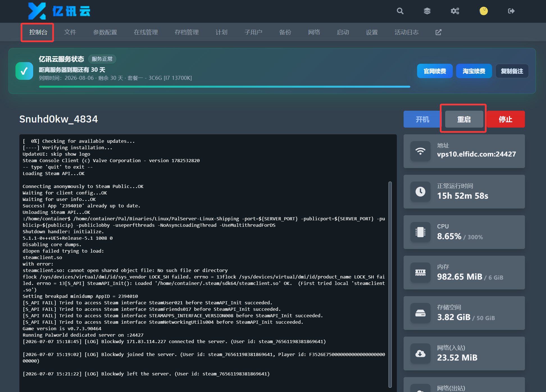Click the yellow user avatar icon
The height and width of the screenshot is (392, 546).
(x=483, y=11)
